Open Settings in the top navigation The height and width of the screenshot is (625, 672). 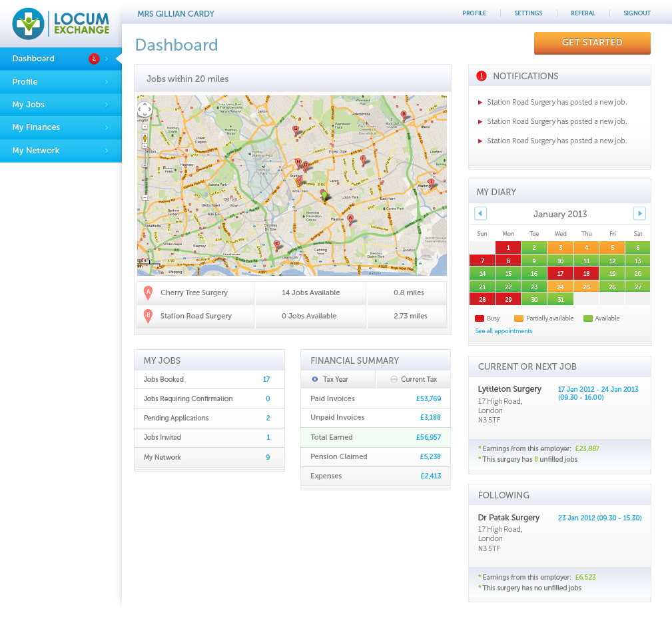coord(528,13)
